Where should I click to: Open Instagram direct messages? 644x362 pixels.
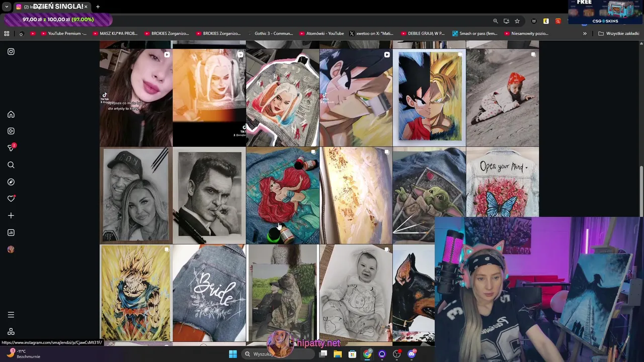coord(11,148)
